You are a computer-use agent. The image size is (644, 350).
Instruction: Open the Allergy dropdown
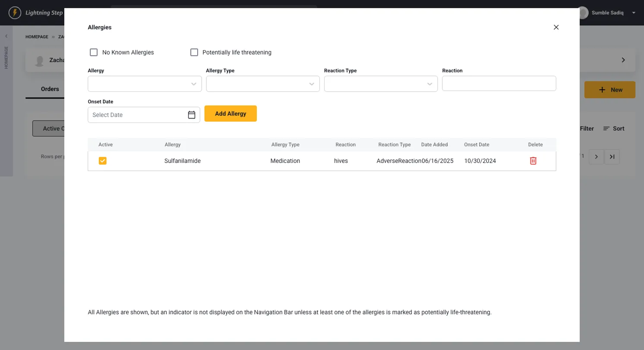(x=145, y=84)
